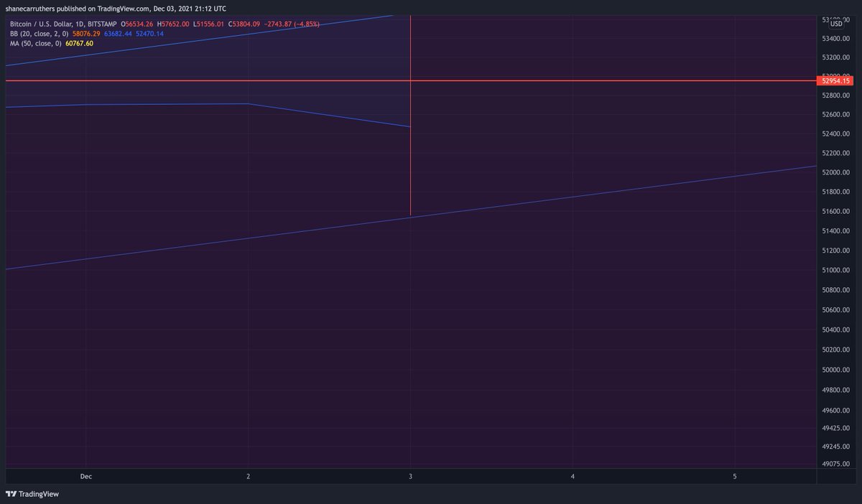Click the red Dec 3 candle wick
Screen dimensions: 862x504
(x=410, y=115)
